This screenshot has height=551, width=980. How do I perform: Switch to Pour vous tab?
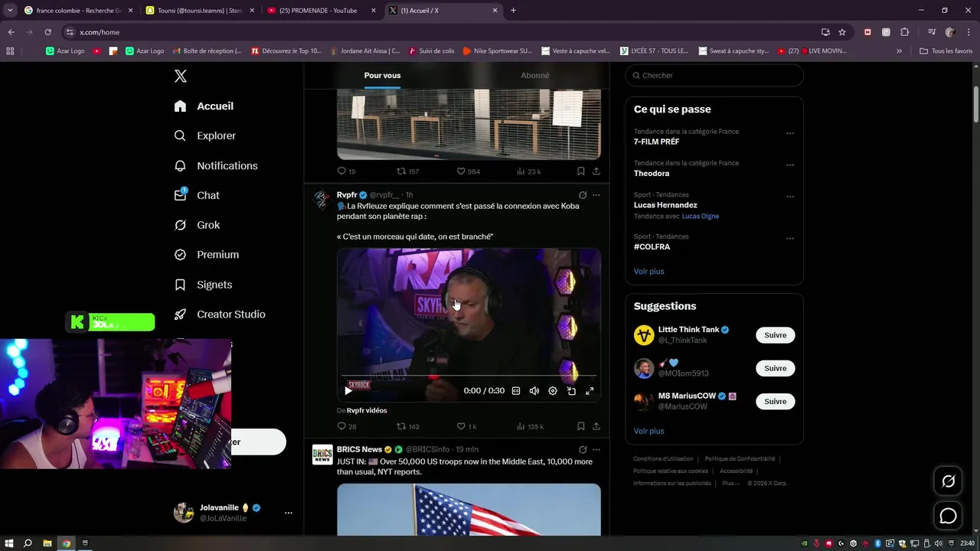[x=382, y=75]
